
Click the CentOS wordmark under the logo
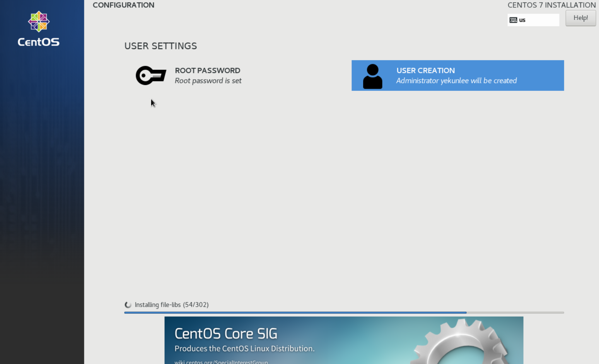point(39,42)
